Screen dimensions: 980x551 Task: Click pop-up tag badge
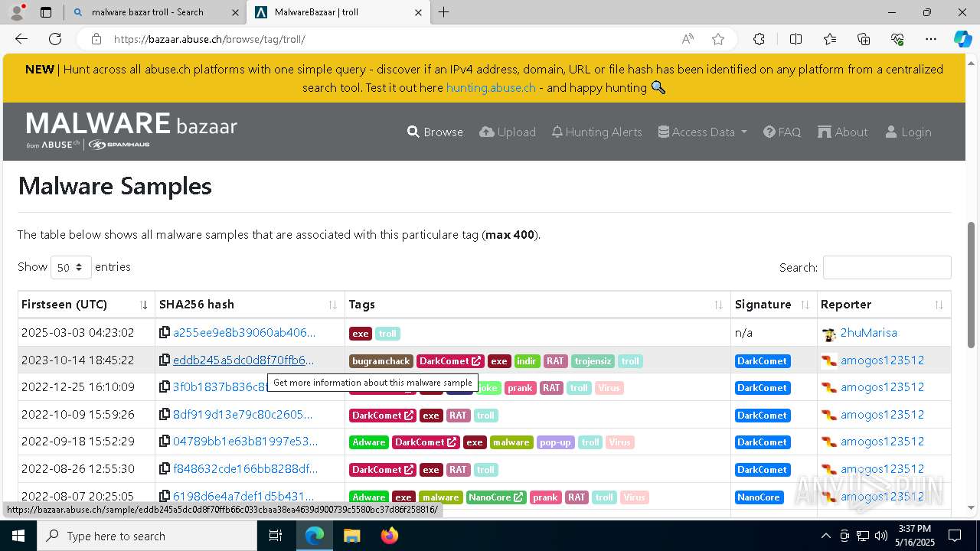pyautogui.click(x=555, y=442)
